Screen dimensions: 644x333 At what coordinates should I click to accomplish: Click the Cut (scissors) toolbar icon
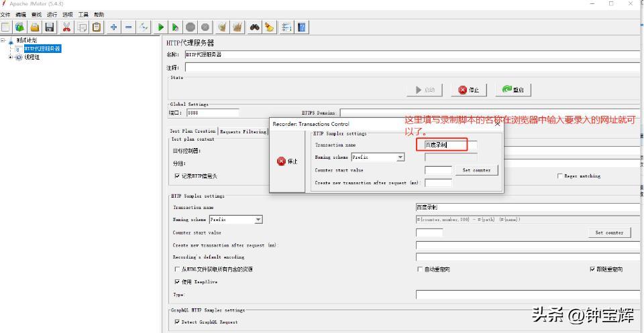(66, 27)
